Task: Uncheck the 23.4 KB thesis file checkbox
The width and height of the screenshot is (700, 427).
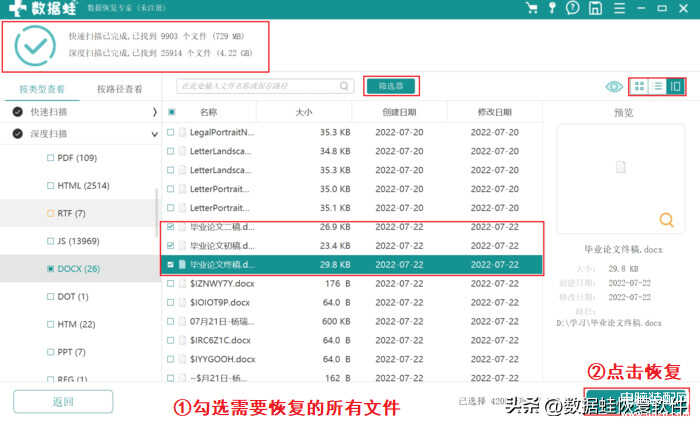Action: coord(171,246)
